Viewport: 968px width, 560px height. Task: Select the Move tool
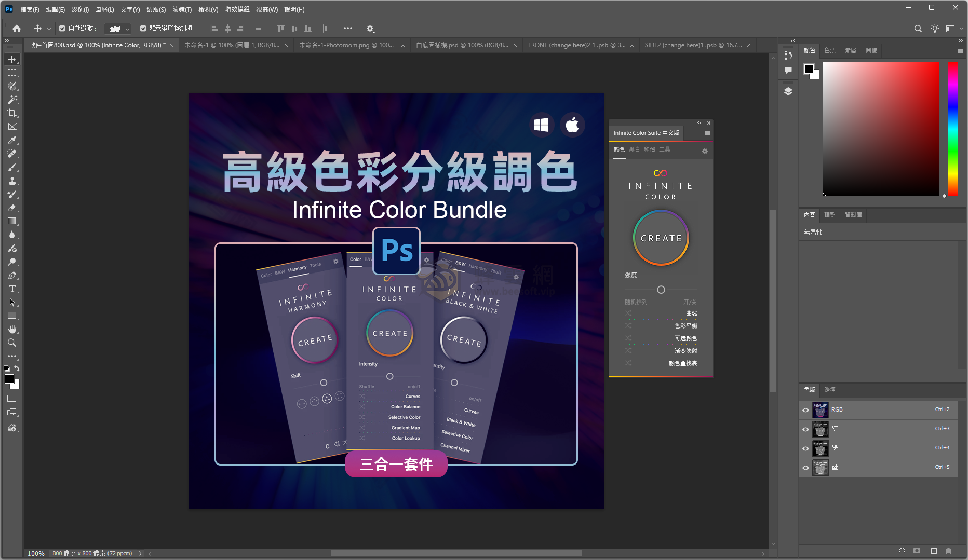click(12, 59)
